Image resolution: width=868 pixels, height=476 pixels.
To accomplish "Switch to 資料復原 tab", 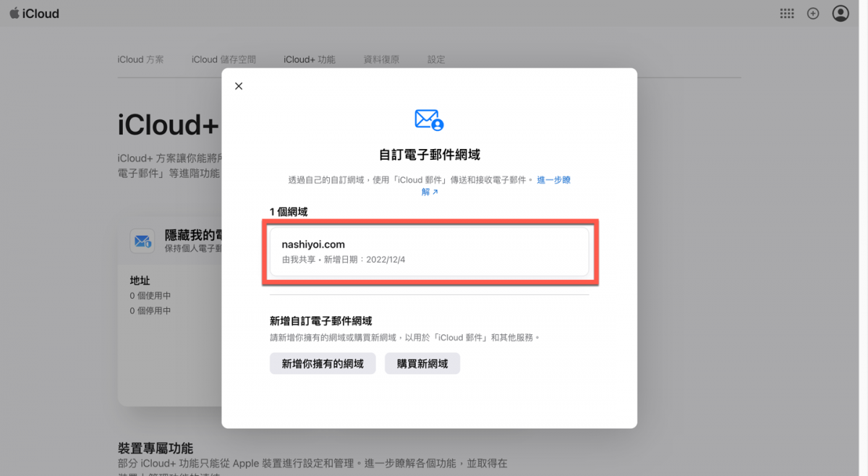I will point(381,59).
